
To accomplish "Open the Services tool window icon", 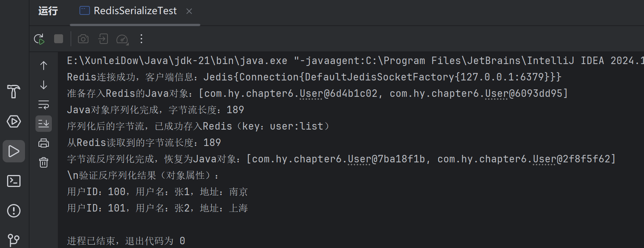I will 14,121.
